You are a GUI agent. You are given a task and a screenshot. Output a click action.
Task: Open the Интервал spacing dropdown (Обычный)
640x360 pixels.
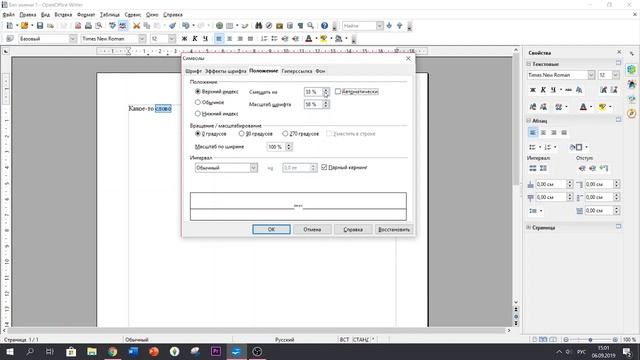pyautogui.click(x=253, y=168)
